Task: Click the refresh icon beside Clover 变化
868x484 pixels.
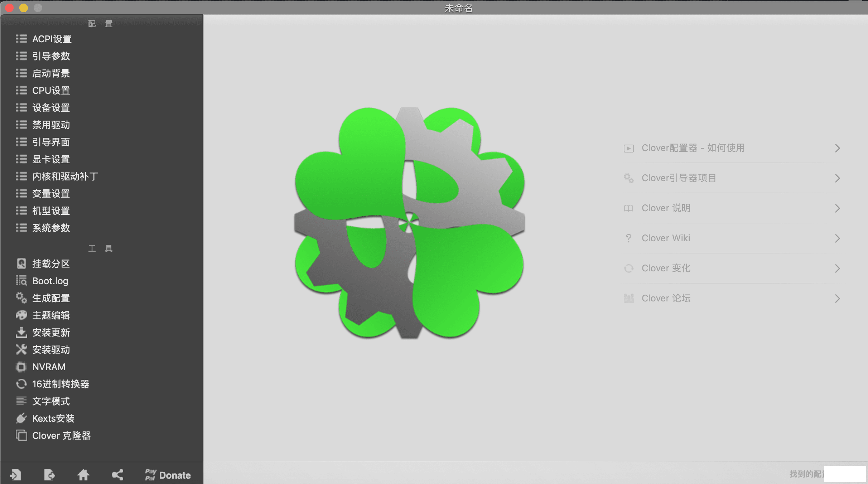Action: [x=629, y=268]
